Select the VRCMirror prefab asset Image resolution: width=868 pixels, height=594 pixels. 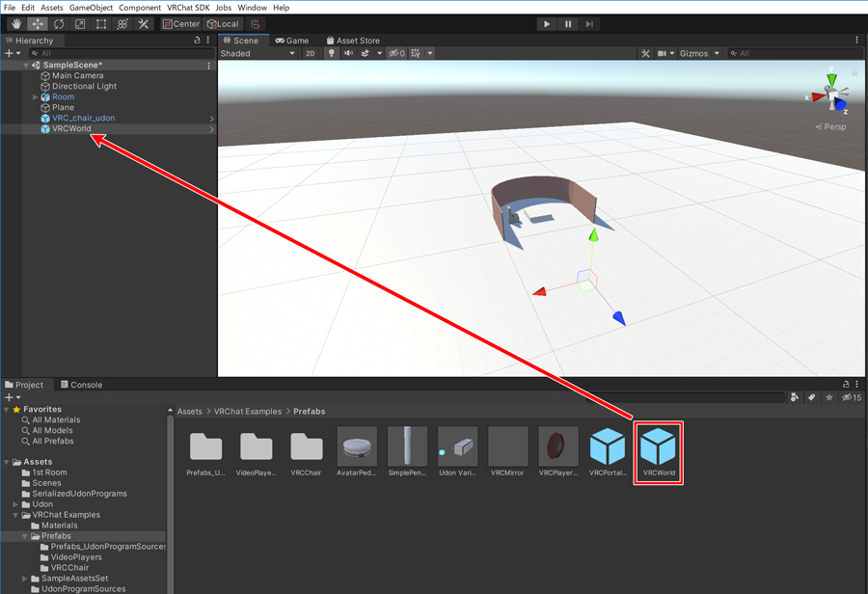click(x=508, y=447)
